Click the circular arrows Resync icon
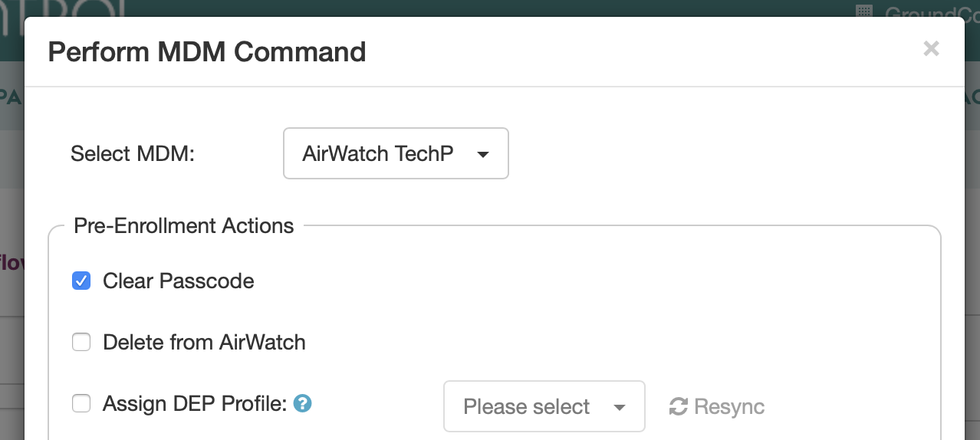This screenshot has height=440, width=980. 678,406
